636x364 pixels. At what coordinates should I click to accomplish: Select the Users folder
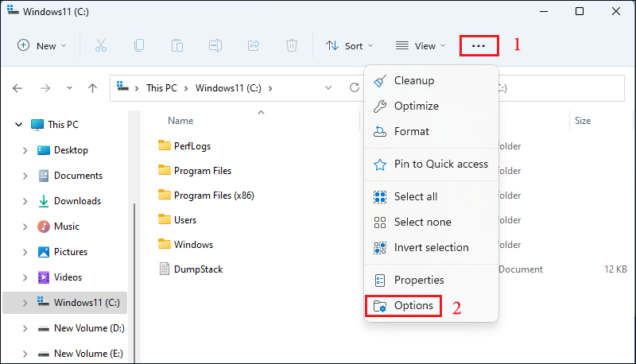tap(185, 220)
